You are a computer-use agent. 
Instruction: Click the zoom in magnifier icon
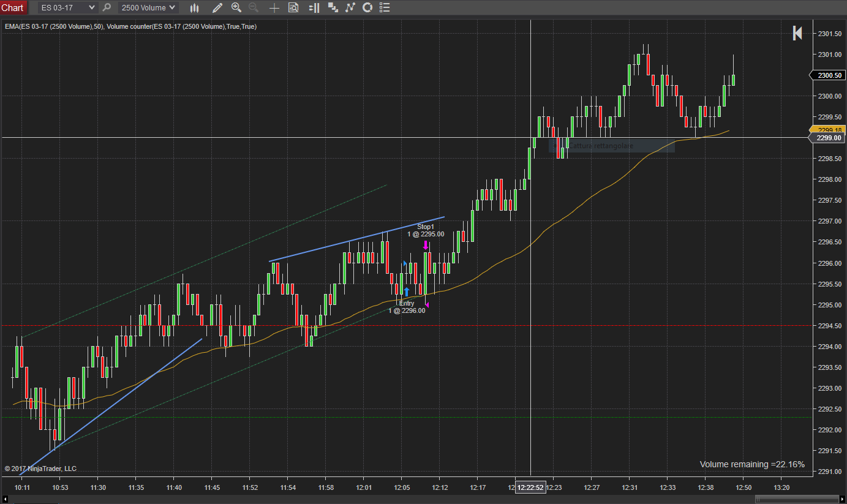pyautogui.click(x=236, y=8)
